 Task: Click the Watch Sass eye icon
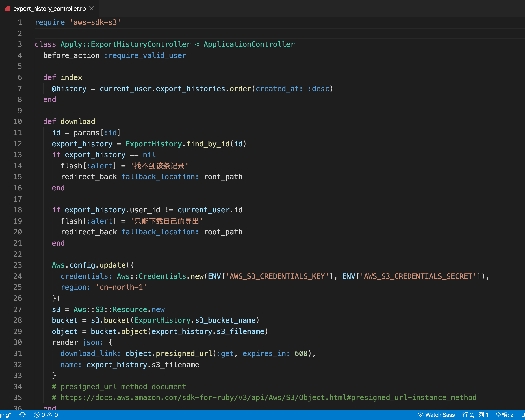[x=420, y=415]
